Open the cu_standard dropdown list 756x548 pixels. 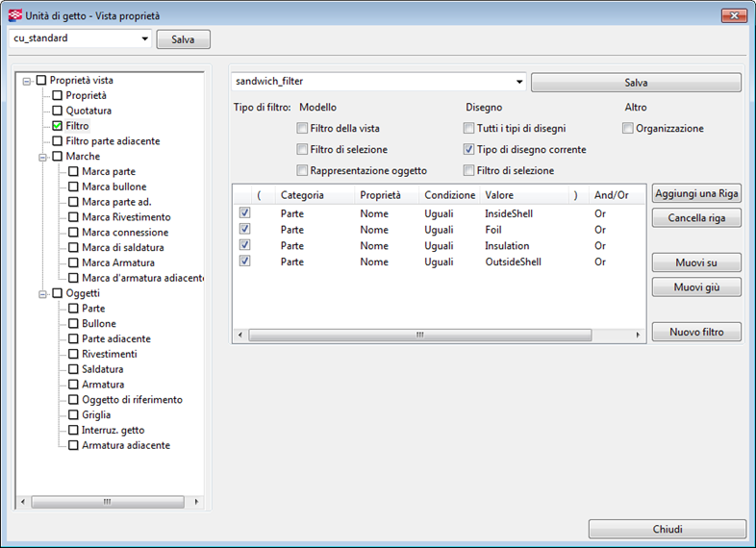[x=145, y=38]
